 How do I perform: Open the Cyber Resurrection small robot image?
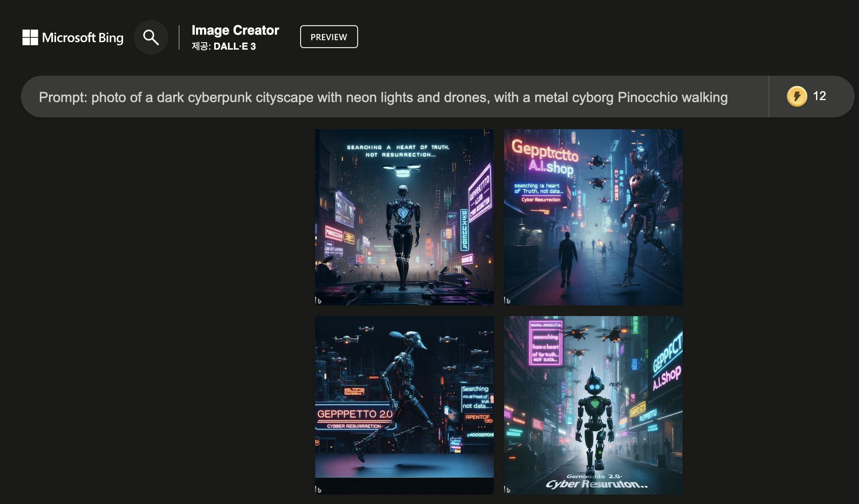tap(593, 405)
